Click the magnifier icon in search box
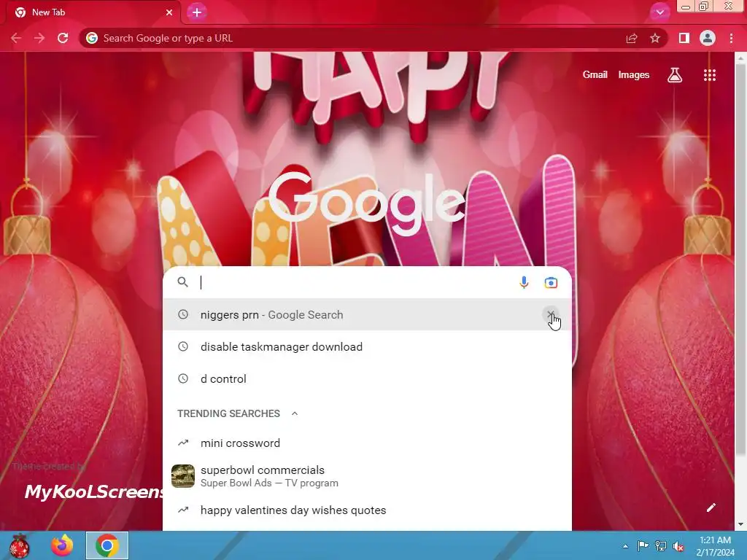Image resolution: width=747 pixels, height=560 pixels. coord(183,282)
